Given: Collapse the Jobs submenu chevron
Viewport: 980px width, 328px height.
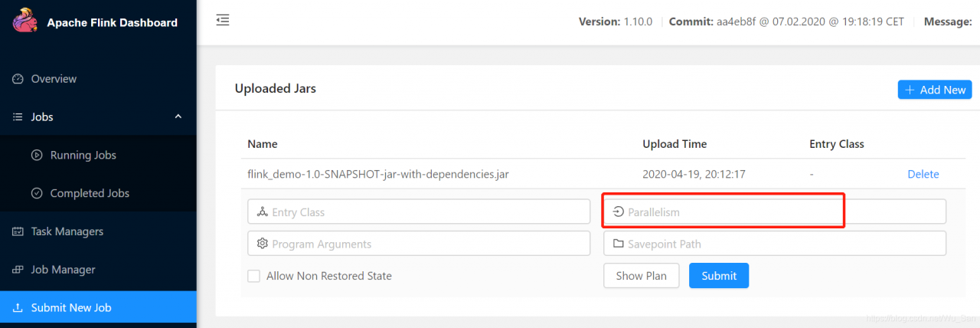Looking at the screenshot, I should point(178,116).
